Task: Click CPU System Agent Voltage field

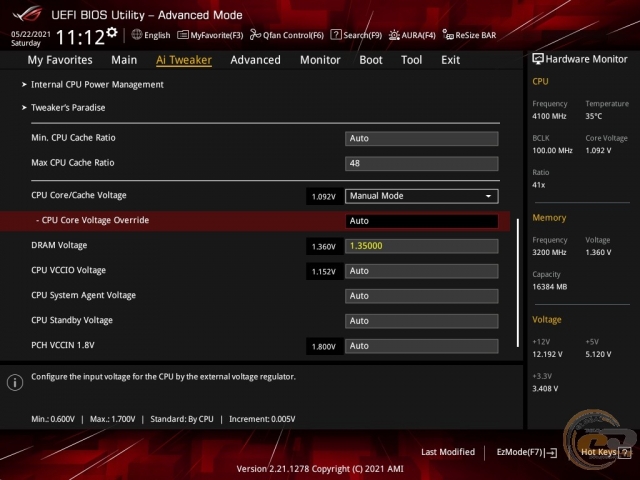Action: pyautogui.click(x=422, y=296)
